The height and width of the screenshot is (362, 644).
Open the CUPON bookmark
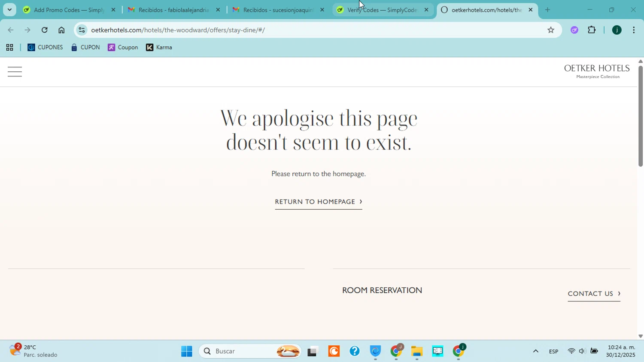pyautogui.click(x=85, y=48)
